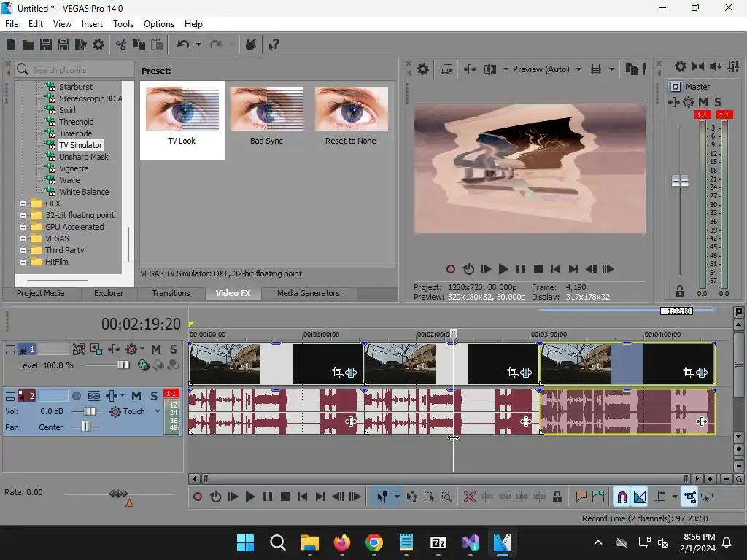Open the Tools menu
747x560 pixels.
point(123,24)
